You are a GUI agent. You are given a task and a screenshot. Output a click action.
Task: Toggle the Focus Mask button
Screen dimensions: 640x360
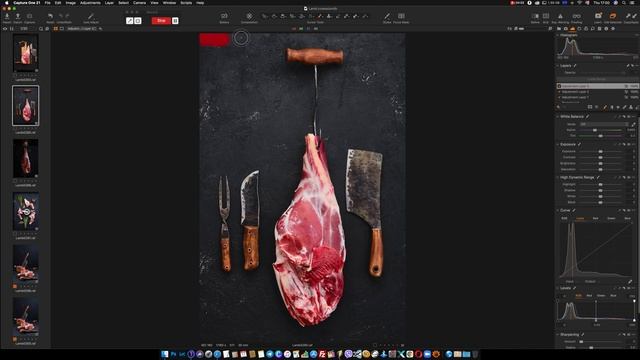[x=401, y=16]
